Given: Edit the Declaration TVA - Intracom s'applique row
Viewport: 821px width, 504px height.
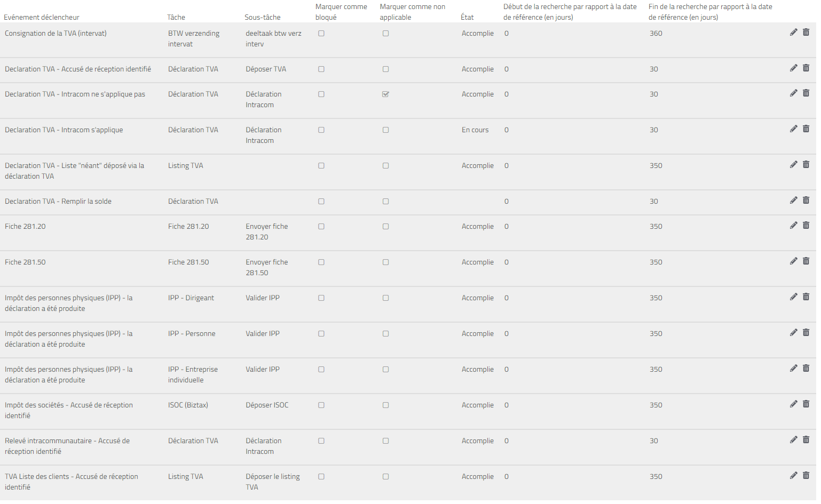Looking at the screenshot, I should [x=793, y=129].
